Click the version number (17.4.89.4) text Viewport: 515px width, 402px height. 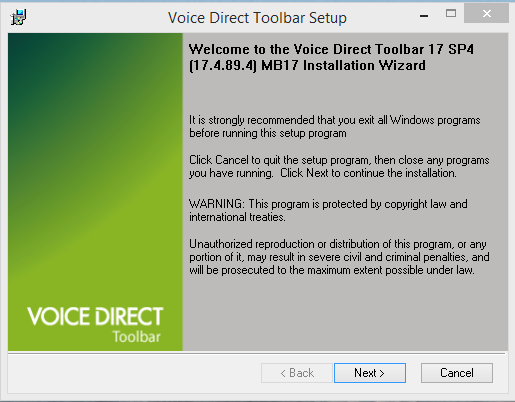[x=223, y=65]
